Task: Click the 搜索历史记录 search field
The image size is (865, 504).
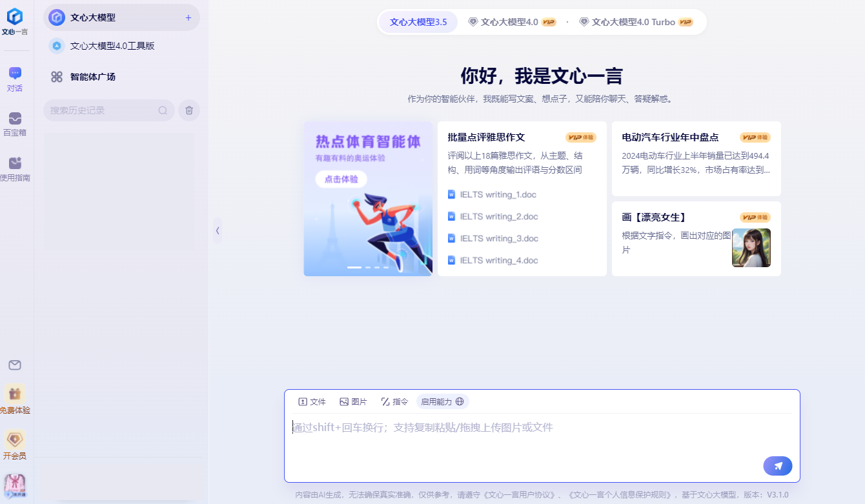Action: (x=109, y=110)
